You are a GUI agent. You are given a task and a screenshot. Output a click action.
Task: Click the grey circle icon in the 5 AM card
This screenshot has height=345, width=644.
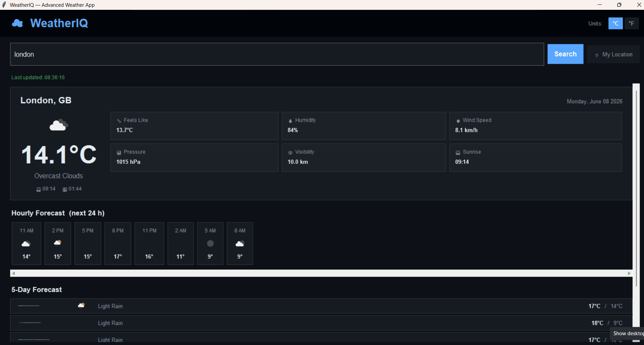pyautogui.click(x=210, y=243)
